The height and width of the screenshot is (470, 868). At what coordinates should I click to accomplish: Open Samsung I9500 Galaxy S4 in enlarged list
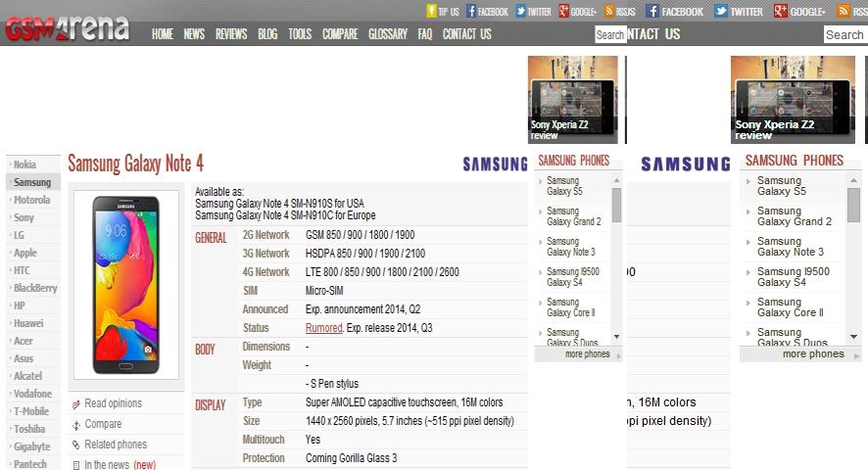[794, 277]
